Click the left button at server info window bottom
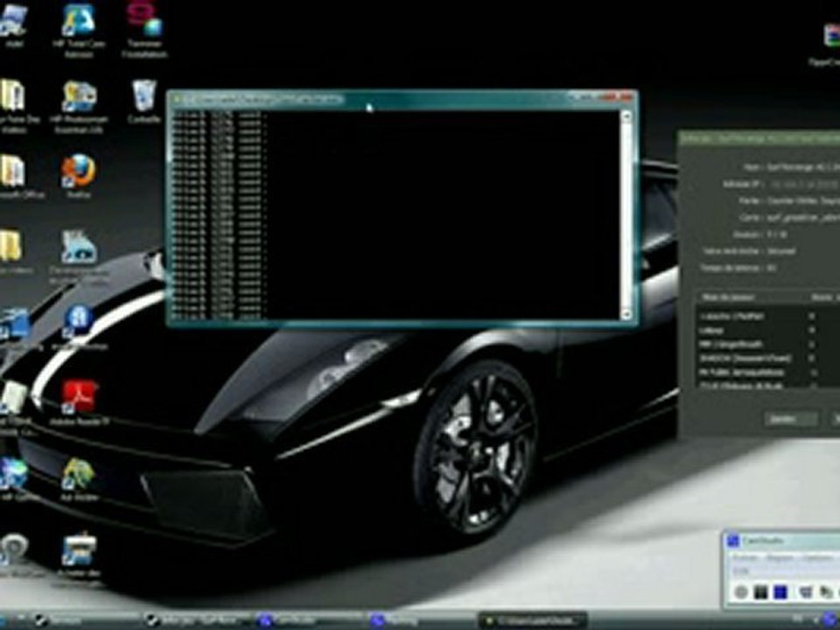Image resolution: width=840 pixels, height=630 pixels. click(x=791, y=419)
